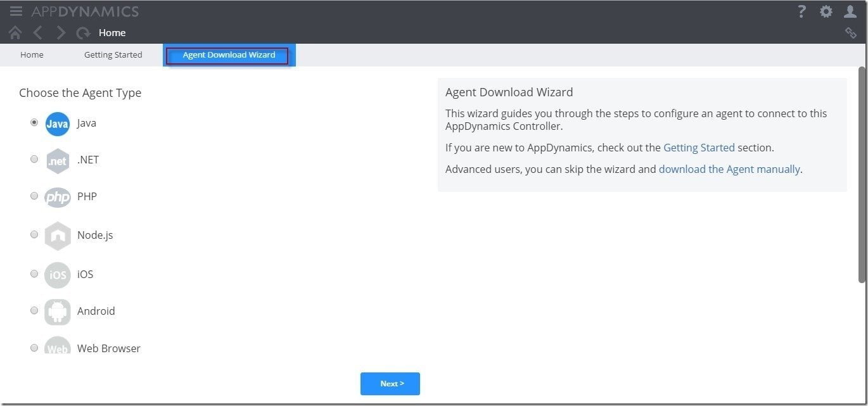The width and height of the screenshot is (868, 406).
Task: Select the iOS radio button
Action: 34,274
